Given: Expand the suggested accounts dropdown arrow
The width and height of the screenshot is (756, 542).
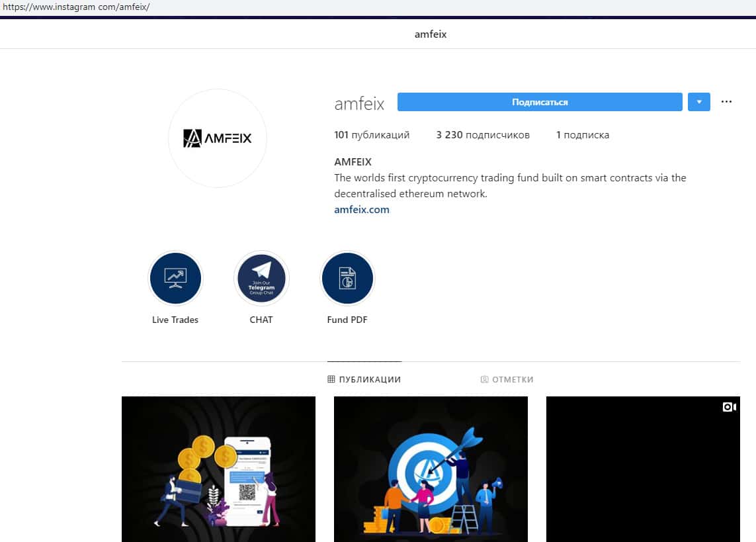Looking at the screenshot, I should click(698, 102).
